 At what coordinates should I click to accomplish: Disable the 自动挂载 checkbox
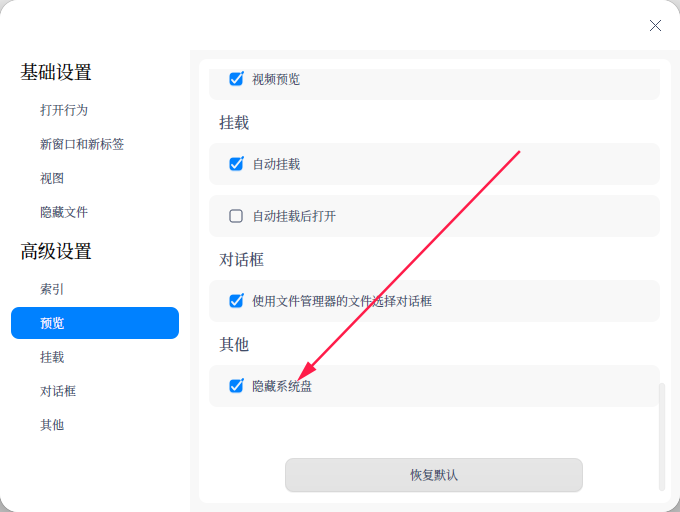pyautogui.click(x=236, y=164)
